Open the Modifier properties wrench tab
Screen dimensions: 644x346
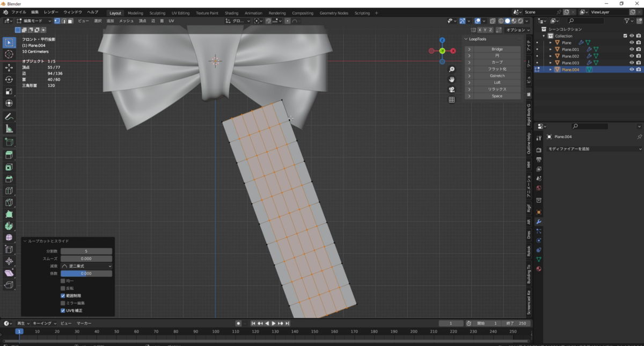click(x=539, y=221)
